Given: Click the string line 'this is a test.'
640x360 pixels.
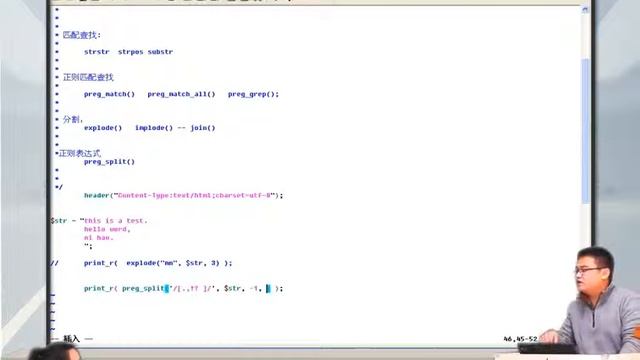Looking at the screenshot, I should (116, 221).
